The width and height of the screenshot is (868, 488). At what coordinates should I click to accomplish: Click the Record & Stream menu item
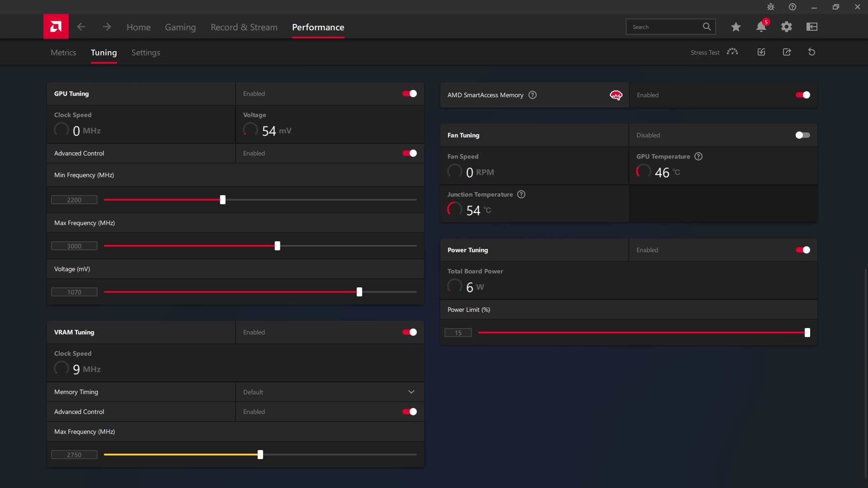tap(243, 27)
